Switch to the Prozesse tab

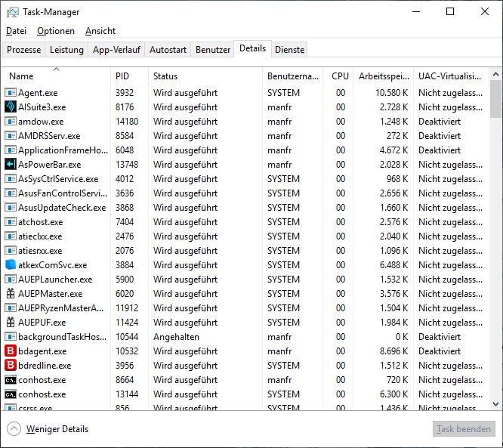point(23,50)
